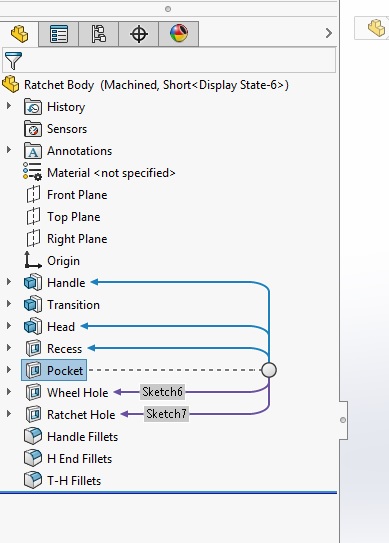This screenshot has width=389, height=543.
Task: Click the filter funnel icon
Action: (x=13, y=60)
